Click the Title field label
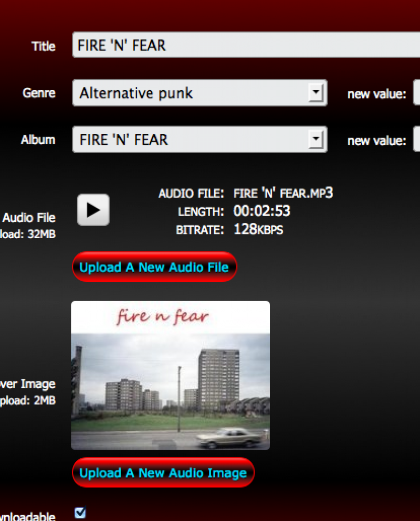Viewport: 420px width, 521px height. [43, 47]
